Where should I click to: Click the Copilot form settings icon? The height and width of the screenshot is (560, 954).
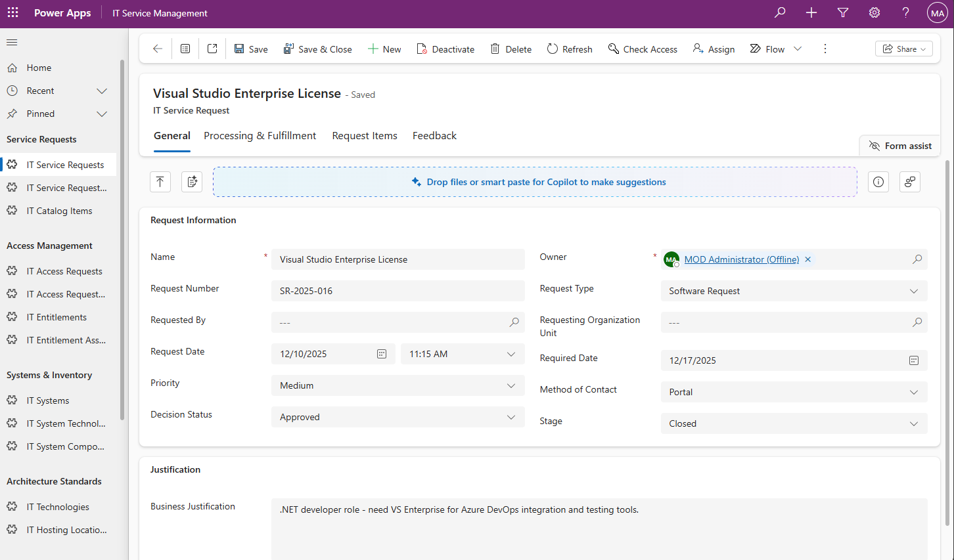910,182
